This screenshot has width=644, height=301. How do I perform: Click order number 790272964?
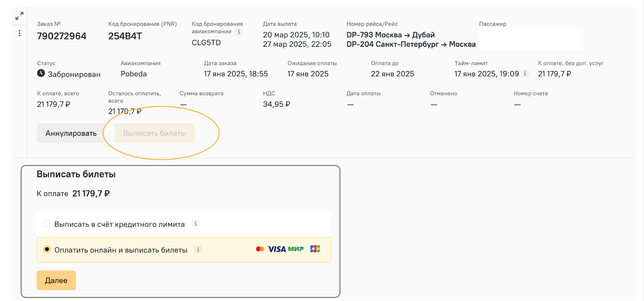[x=62, y=36]
